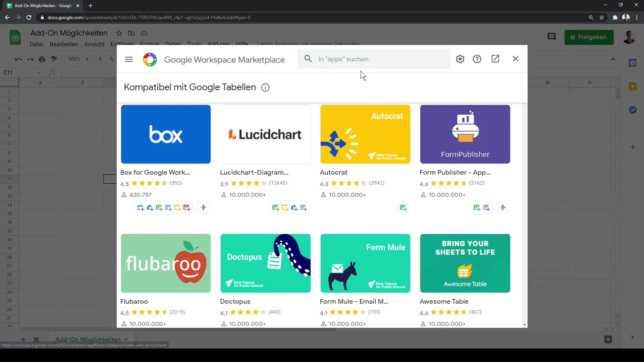
Task: Click Lucidchart rating count (12645)
Action: click(x=278, y=183)
